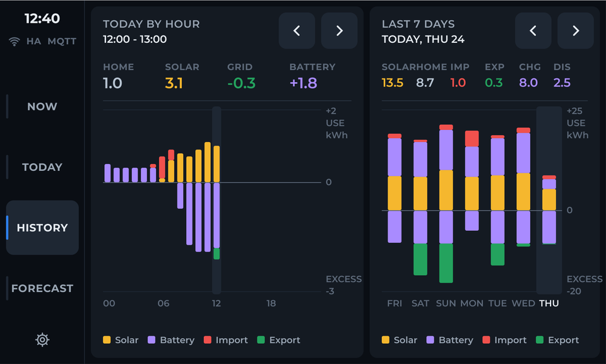Open the settings gear icon
The width and height of the screenshot is (606, 364).
click(42, 339)
